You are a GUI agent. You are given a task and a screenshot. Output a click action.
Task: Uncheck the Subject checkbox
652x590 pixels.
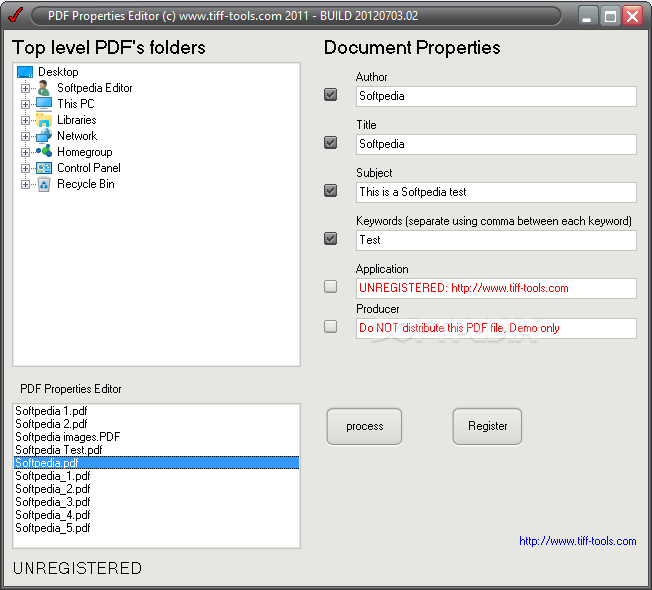pos(331,190)
